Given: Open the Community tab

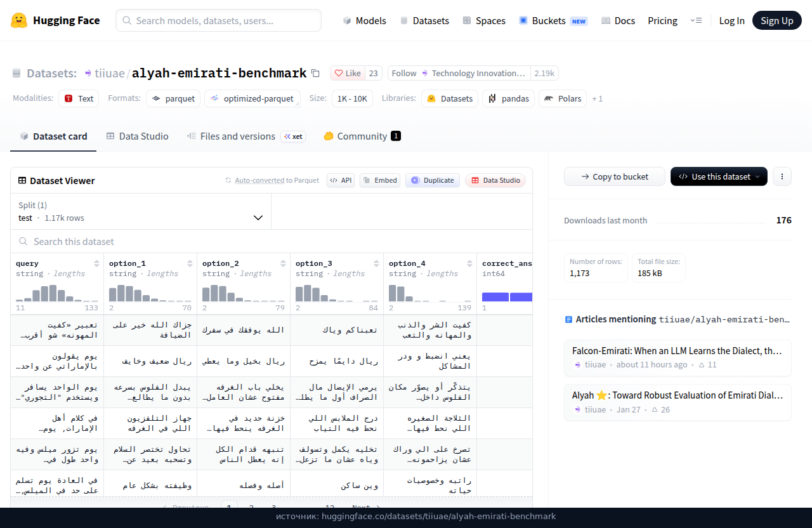Looking at the screenshot, I should pyautogui.click(x=362, y=136).
